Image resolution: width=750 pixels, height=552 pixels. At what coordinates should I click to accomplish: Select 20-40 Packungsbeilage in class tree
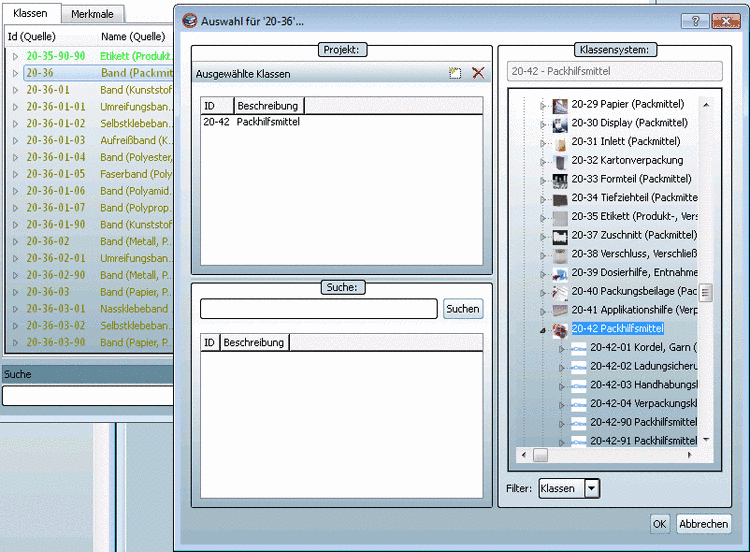point(634,291)
